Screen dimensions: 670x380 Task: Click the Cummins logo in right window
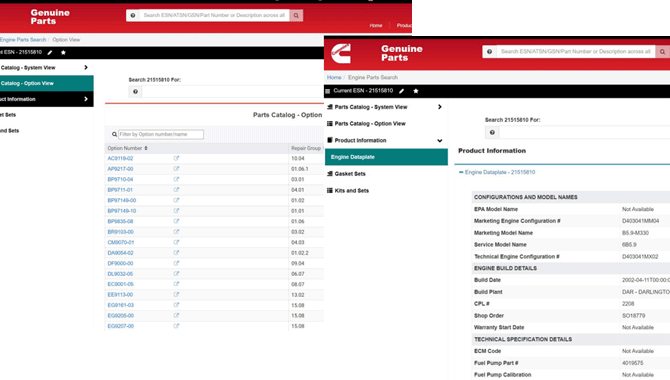point(341,53)
